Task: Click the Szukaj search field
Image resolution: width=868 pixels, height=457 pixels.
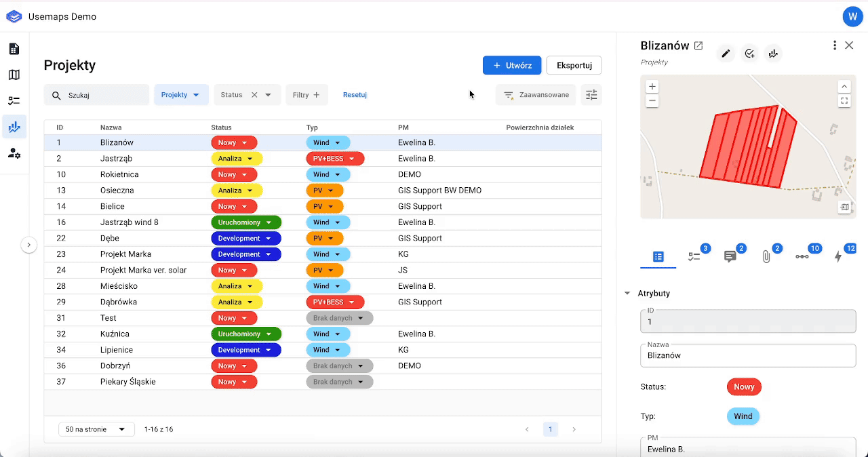Action: tap(105, 95)
